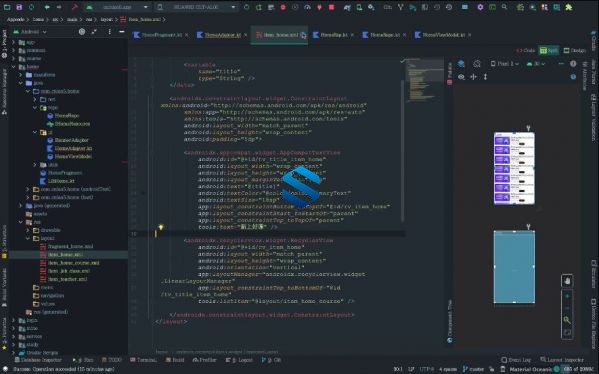Viewport: 599px width, 374px height.
Task: Click the zoom-in plus in preview
Action: click(x=567, y=296)
